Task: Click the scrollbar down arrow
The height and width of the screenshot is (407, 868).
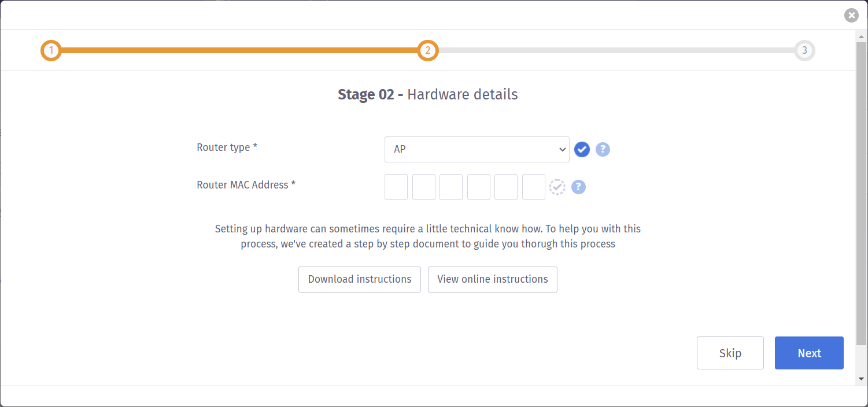Action: click(861, 379)
